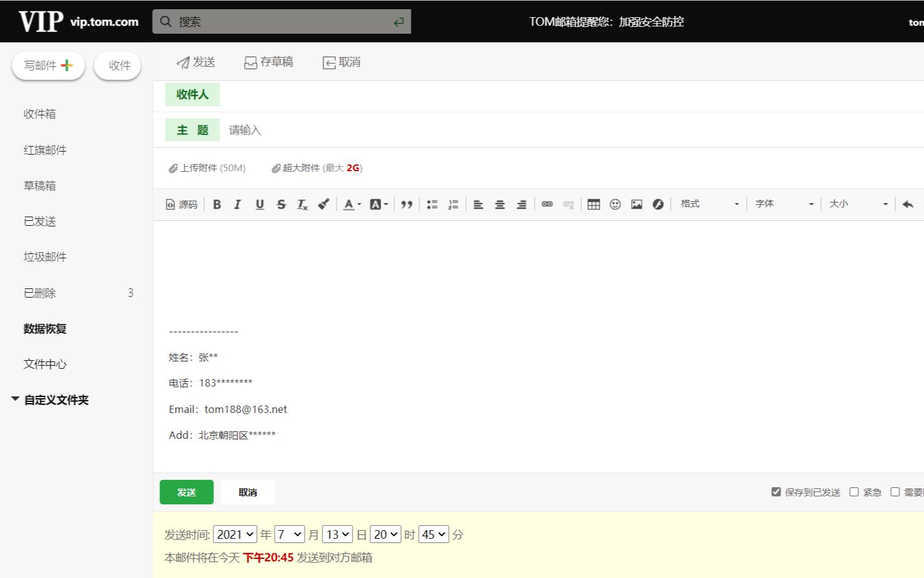Check the 紧急 urgent checkbox
The height and width of the screenshot is (578, 924).
pos(854,492)
